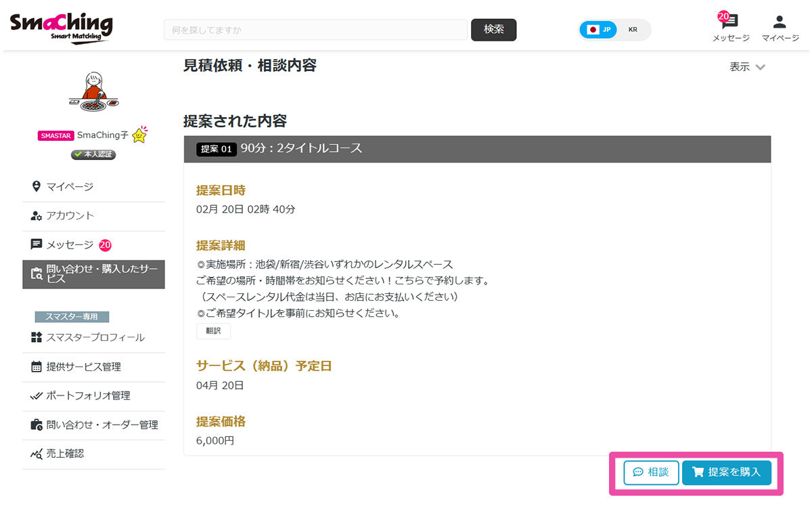The height and width of the screenshot is (514, 812).
Task: Click the My Page person icon in header
Action: pos(780,22)
